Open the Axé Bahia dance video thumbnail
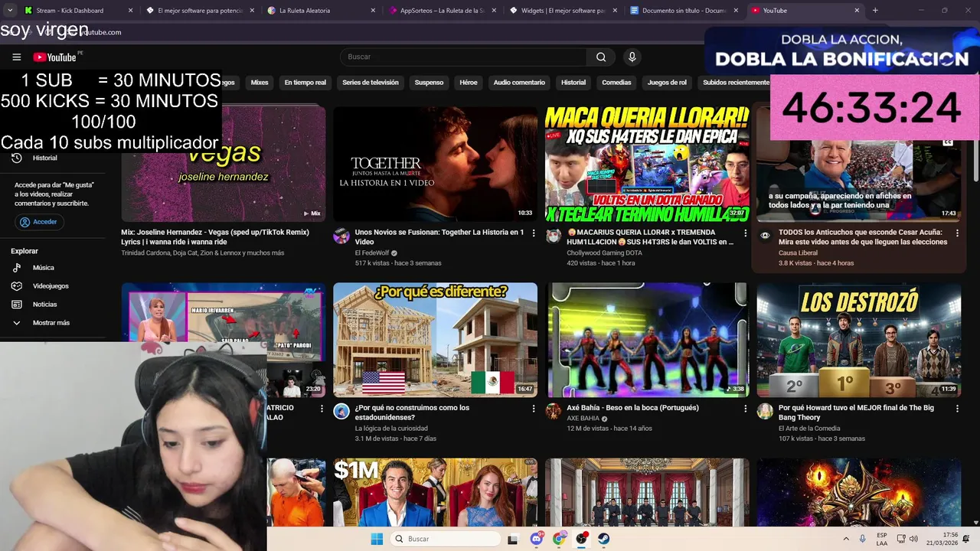Viewport: 980px width, 551px height. coord(647,340)
